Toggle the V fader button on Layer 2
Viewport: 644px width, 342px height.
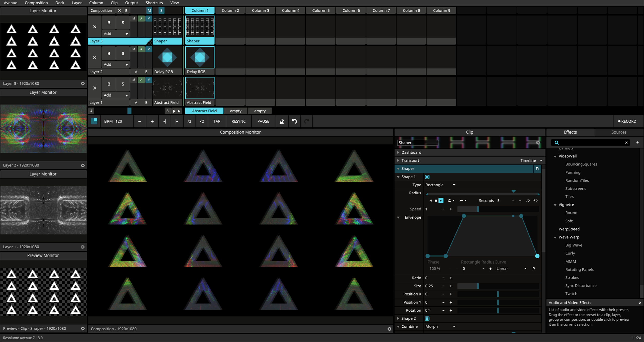pos(149,49)
